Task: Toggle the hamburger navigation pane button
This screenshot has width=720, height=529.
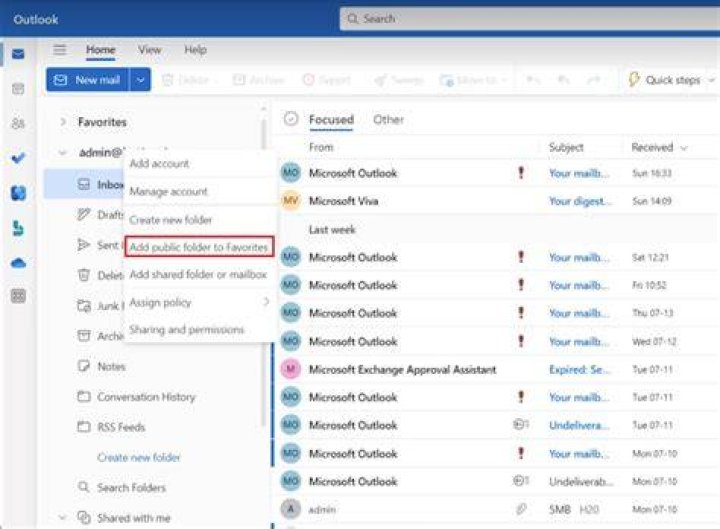Action: [x=60, y=50]
